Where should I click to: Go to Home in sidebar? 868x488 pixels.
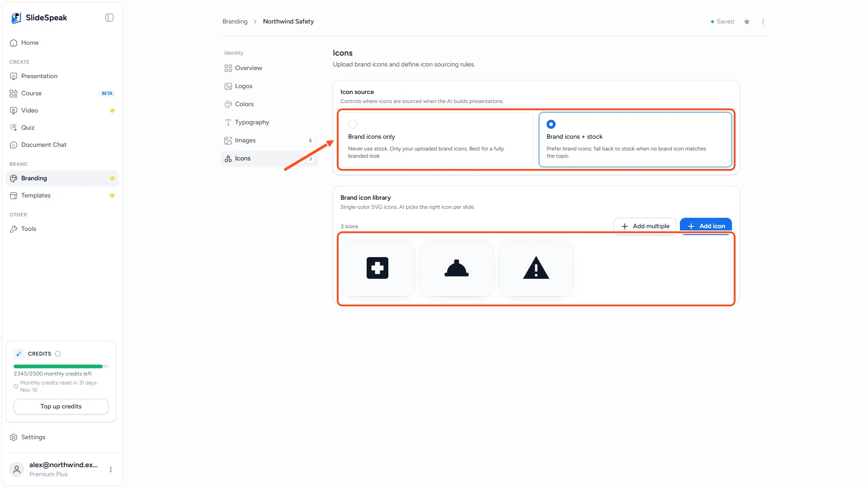tap(62, 42)
